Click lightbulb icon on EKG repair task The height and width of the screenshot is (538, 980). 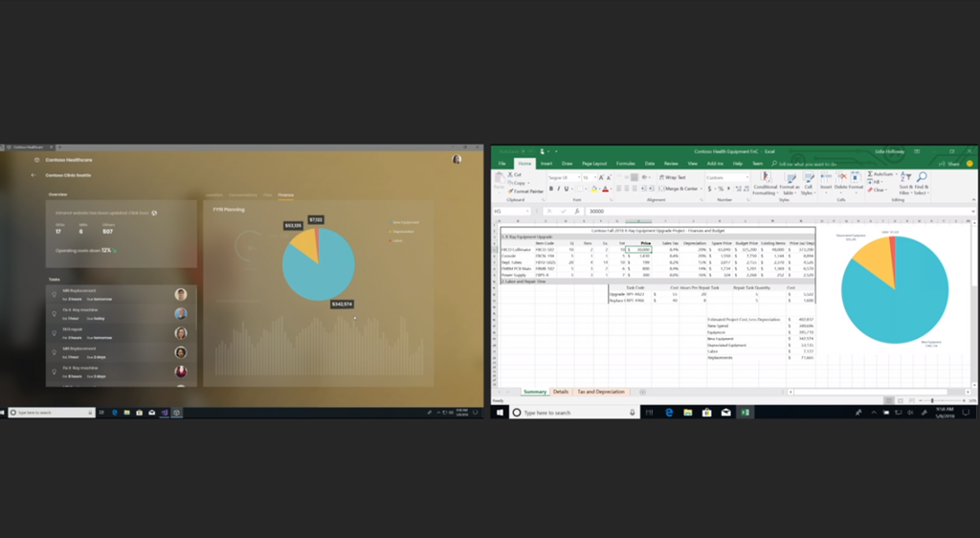point(55,333)
